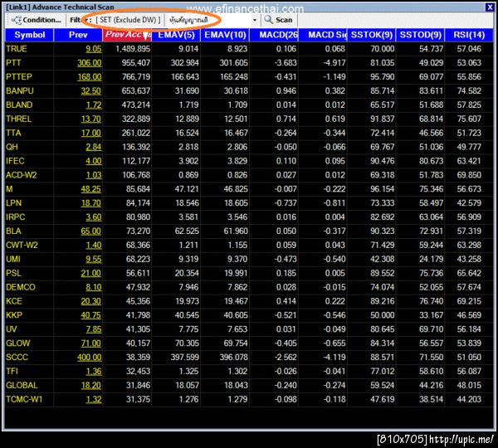
Task: Click SCCC EMAV(5) value 397.599
Action: click(x=185, y=358)
